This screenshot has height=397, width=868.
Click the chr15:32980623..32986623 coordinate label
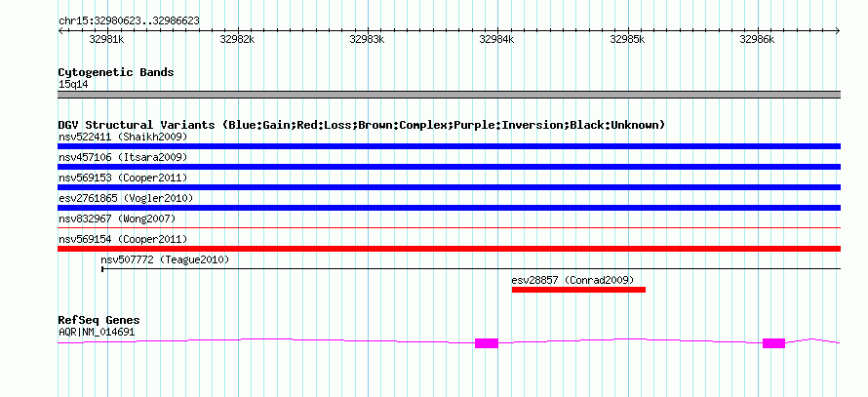tap(129, 21)
